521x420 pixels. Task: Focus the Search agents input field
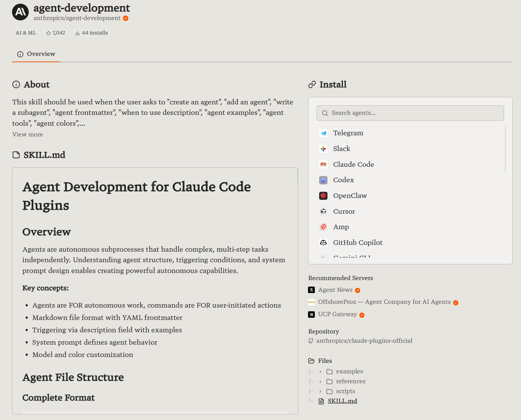410,113
